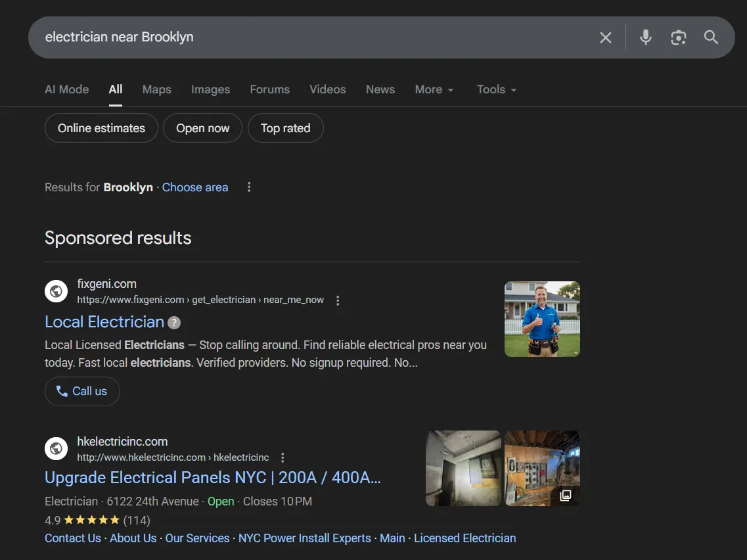Click the hkelectricinc.com globe favicon
The width and height of the screenshot is (747, 560).
click(x=57, y=448)
